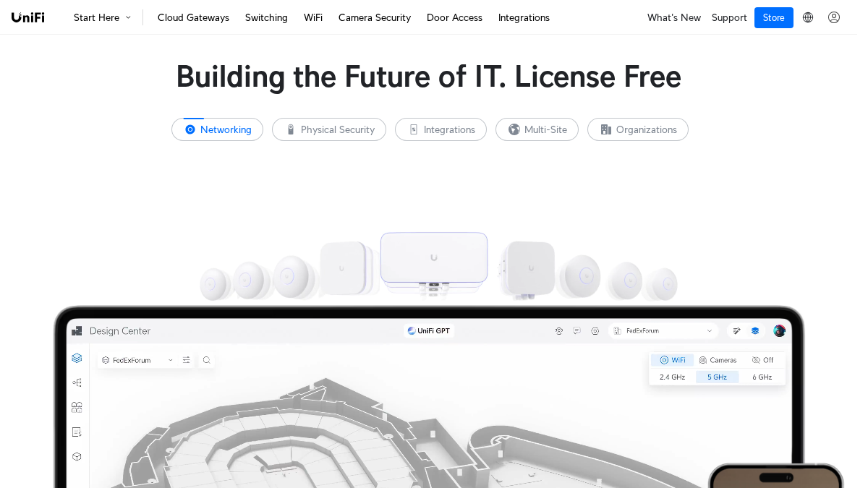Turn the map overlay Off

click(x=762, y=360)
